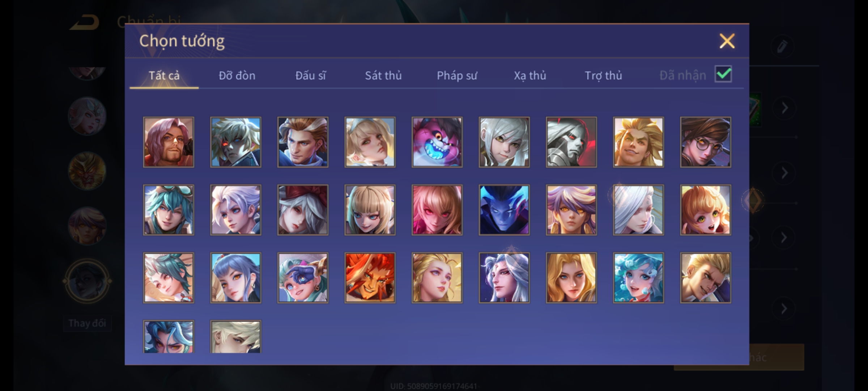Show the Xạ thủ hero category
The height and width of the screenshot is (391, 868).
click(530, 75)
